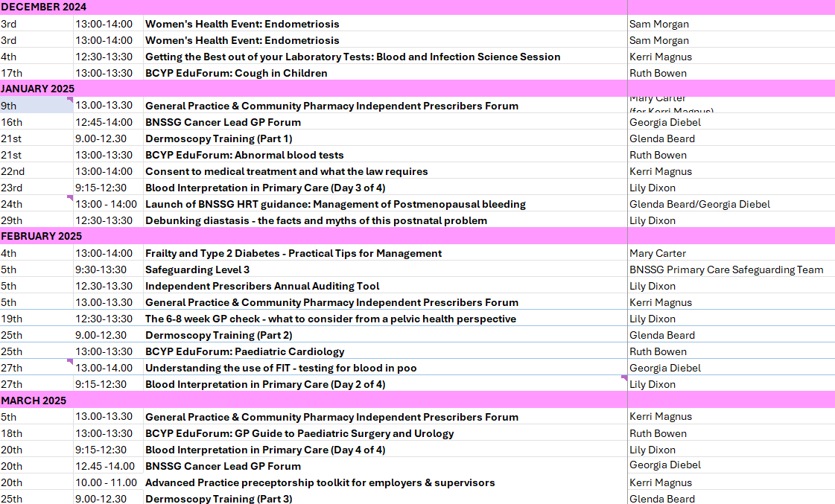The width and height of the screenshot is (835, 504).
Task: Click the comment marker on the 24th January cell
Action: pos(70,198)
